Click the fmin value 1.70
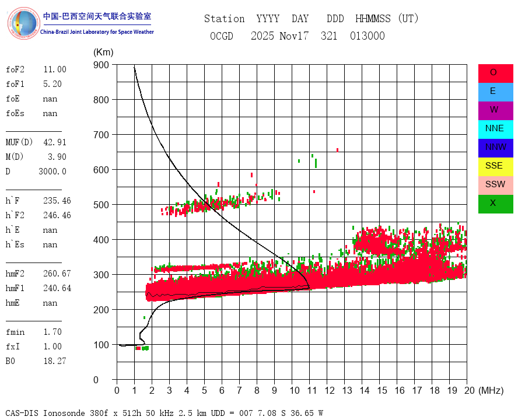This screenshot has width=525, height=420. click(52, 332)
